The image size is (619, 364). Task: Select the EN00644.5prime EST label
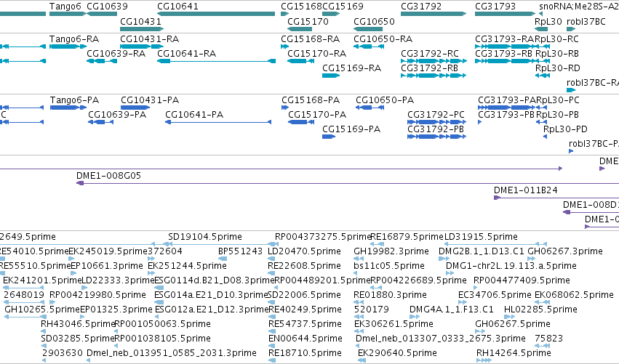305,339
